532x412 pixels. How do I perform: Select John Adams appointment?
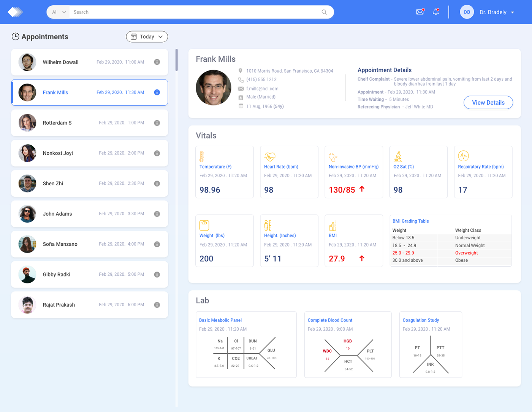coord(90,214)
